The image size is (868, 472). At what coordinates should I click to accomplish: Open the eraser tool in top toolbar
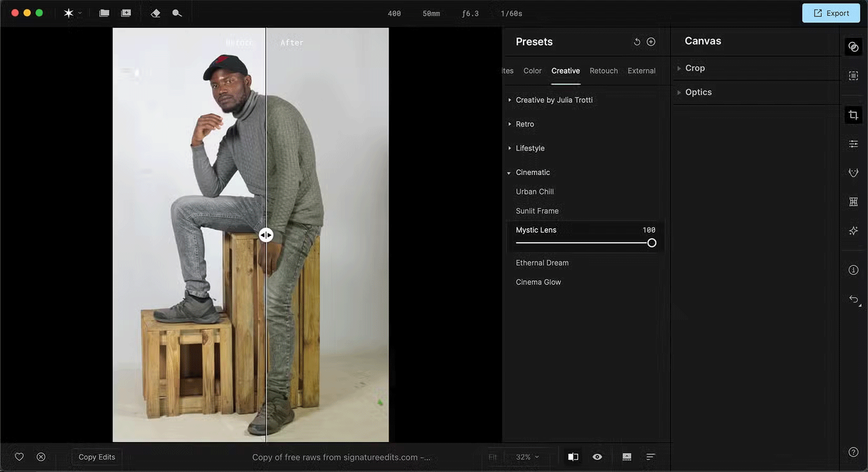(156, 13)
